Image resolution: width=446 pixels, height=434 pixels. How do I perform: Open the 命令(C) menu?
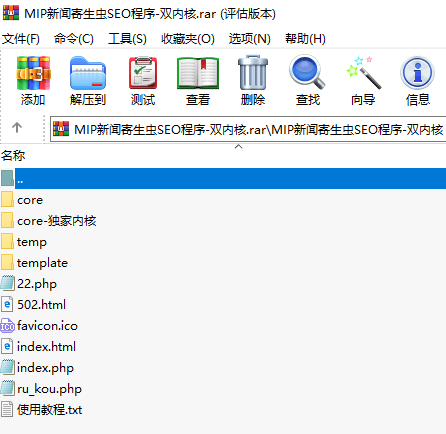(74, 39)
